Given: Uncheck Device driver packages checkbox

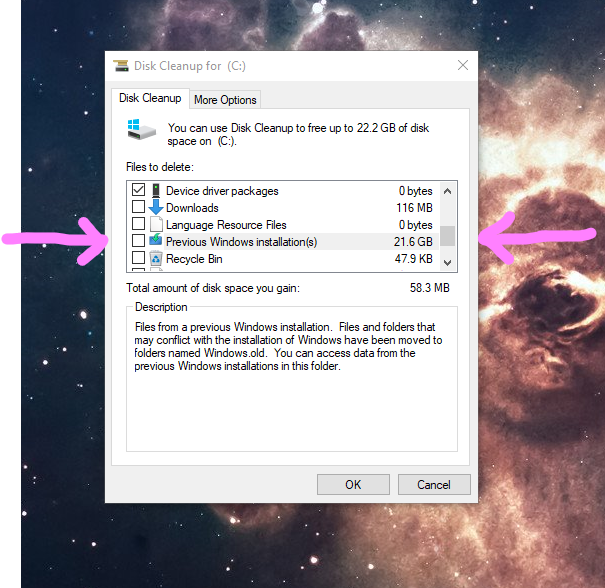Looking at the screenshot, I should click(x=139, y=190).
